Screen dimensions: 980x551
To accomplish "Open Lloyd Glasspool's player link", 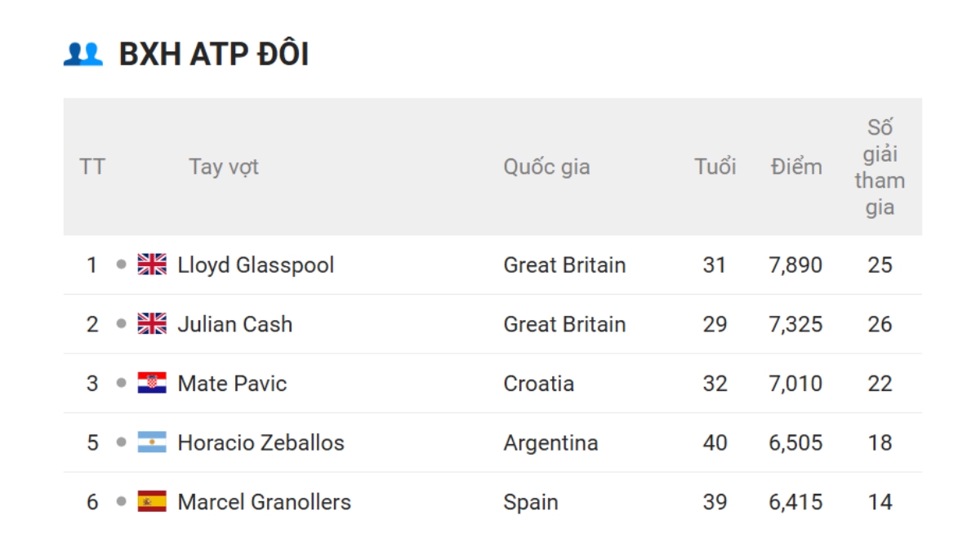I will 256,265.
